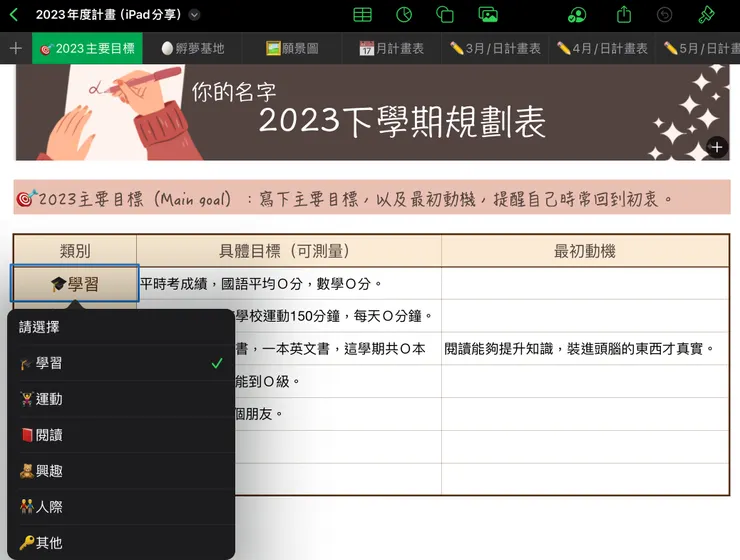The width and height of the screenshot is (740, 560).
Task: Insert a chart using the pie icon
Action: click(x=404, y=15)
